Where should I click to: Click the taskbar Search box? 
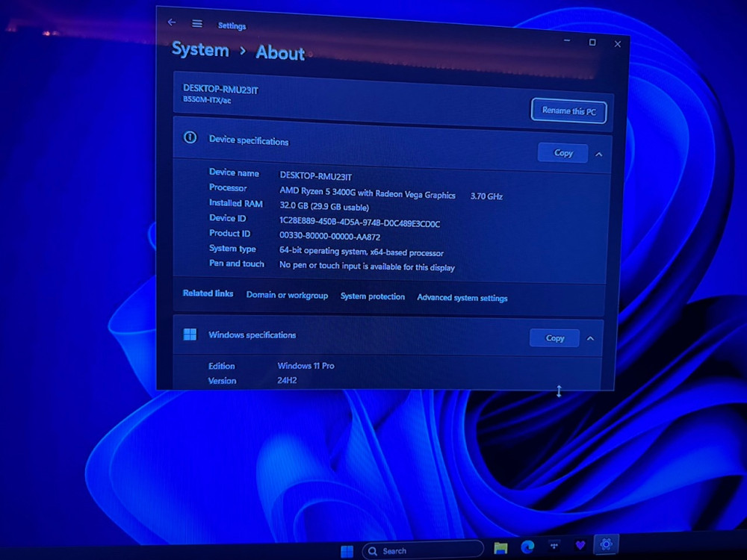pos(422,551)
